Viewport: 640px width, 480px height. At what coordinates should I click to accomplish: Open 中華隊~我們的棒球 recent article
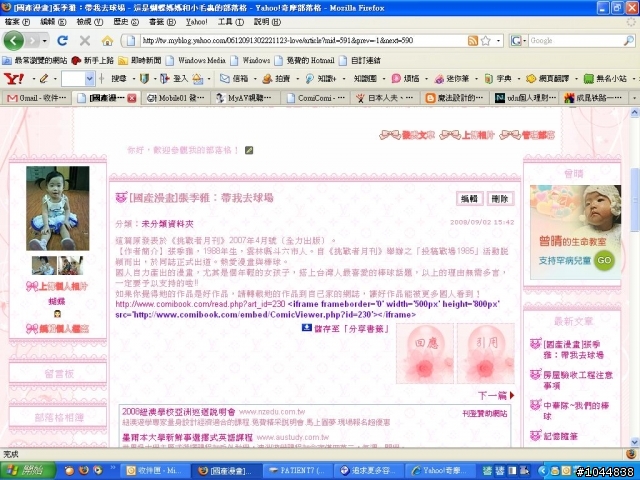(x=576, y=411)
